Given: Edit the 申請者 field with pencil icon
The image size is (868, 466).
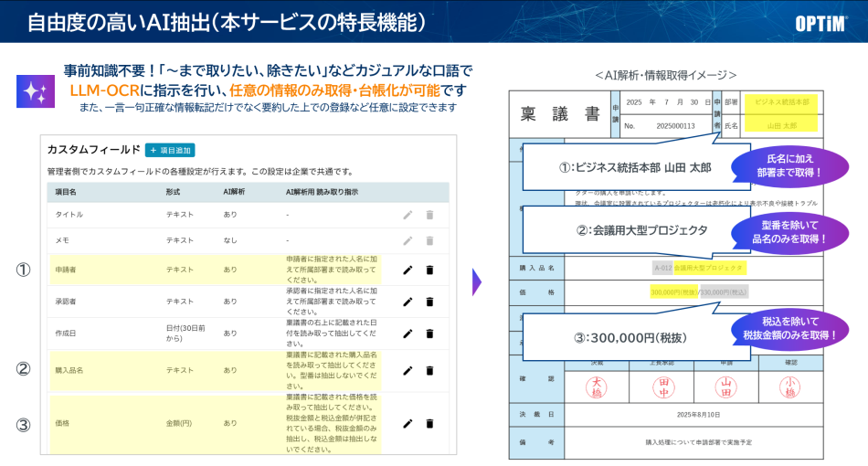Looking at the screenshot, I should pos(408,270).
